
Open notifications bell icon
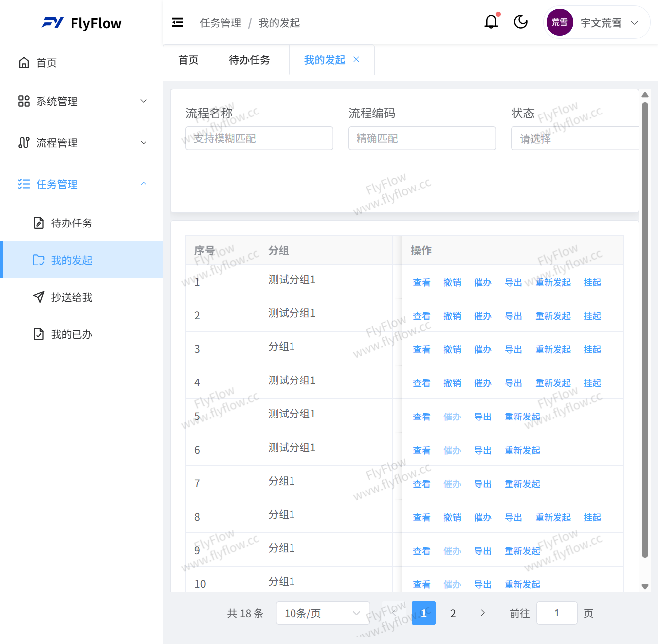(491, 22)
